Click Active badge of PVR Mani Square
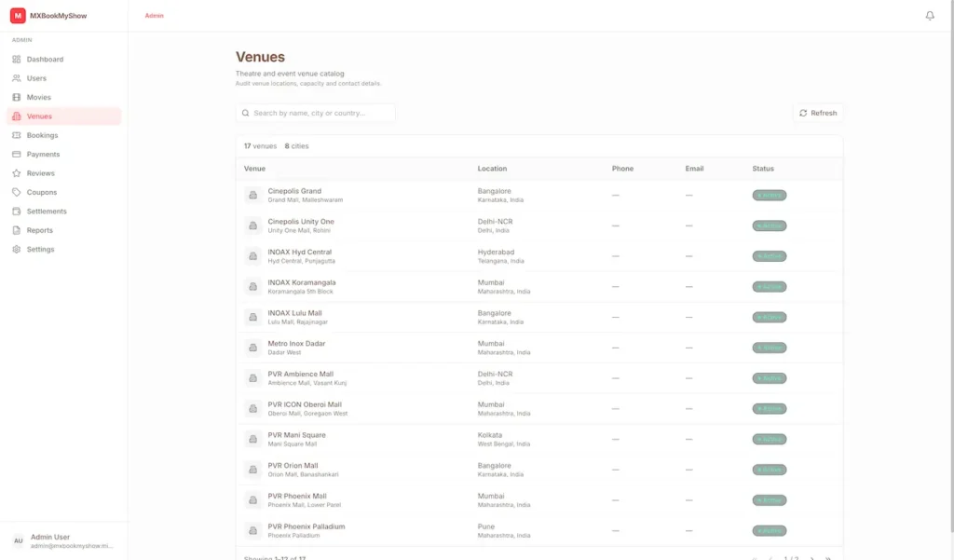Screen dimensions: 954x560 pos(769,439)
